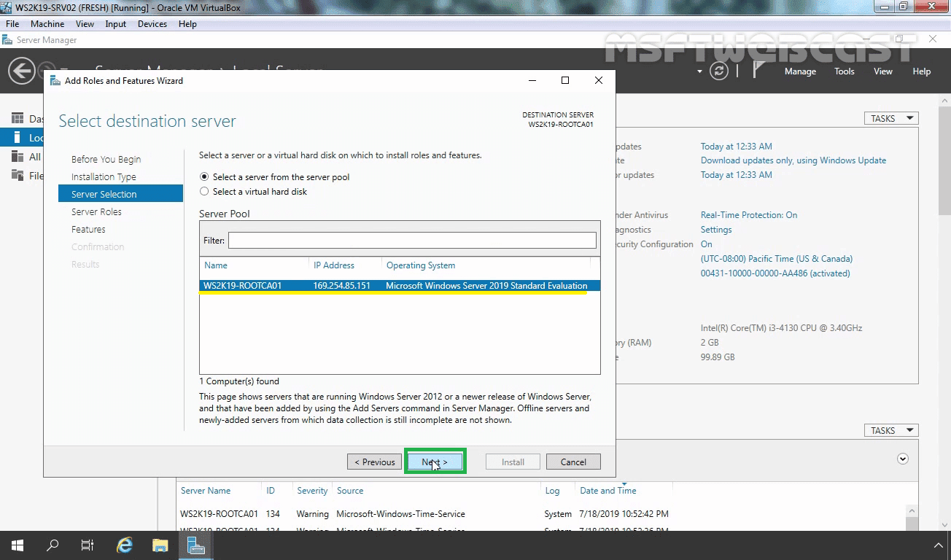Image resolution: width=951 pixels, height=560 pixels.
Task: Open the upper TASKS dropdown
Action: pos(891,118)
